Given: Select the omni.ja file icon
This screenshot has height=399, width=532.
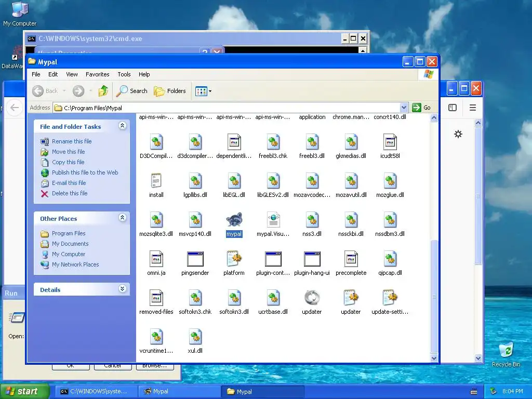Looking at the screenshot, I should point(156,259).
